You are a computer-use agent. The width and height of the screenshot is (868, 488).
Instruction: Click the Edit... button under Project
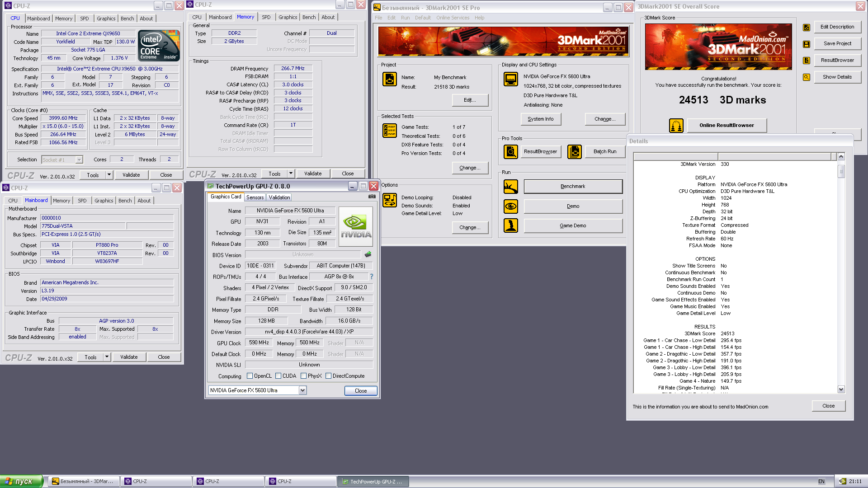(x=470, y=100)
